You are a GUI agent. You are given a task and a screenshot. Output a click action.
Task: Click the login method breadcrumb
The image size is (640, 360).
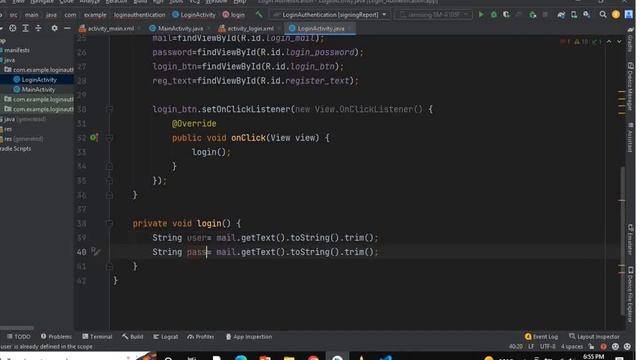point(234,15)
